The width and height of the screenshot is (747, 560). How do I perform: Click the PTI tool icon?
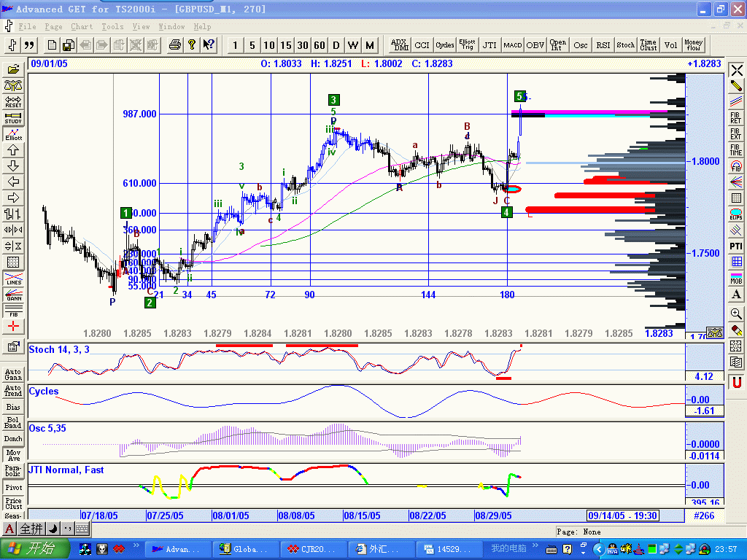[x=736, y=246]
